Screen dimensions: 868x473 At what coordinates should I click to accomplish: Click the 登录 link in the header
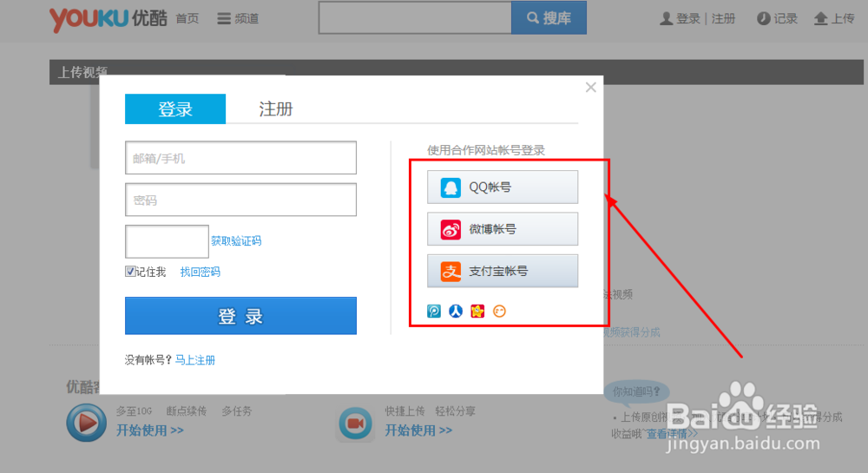pos(688,19)
